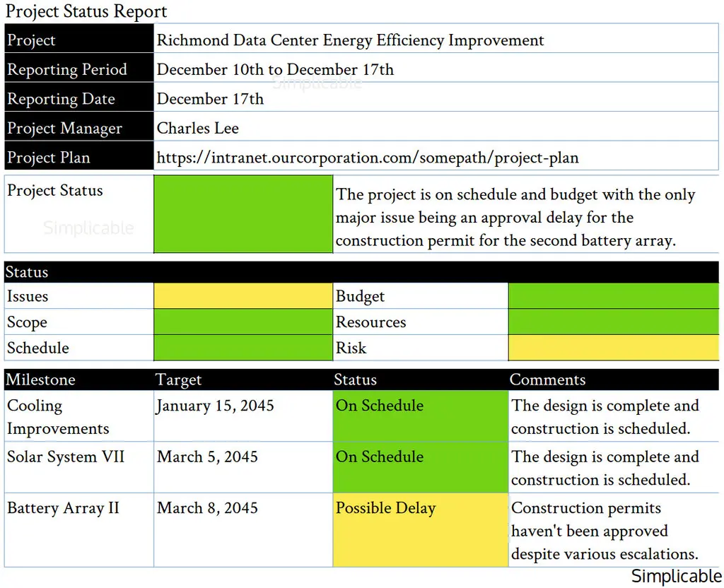Click the "Issues" label
This screenshot has height=588, width=724.
(28, 296)
